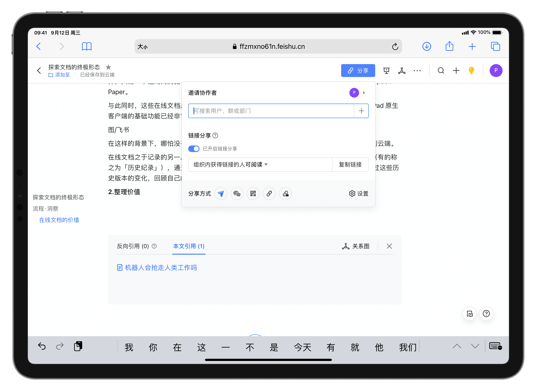Copy link with chain icon
Viewport: 537px width, 392px height.
269,194
